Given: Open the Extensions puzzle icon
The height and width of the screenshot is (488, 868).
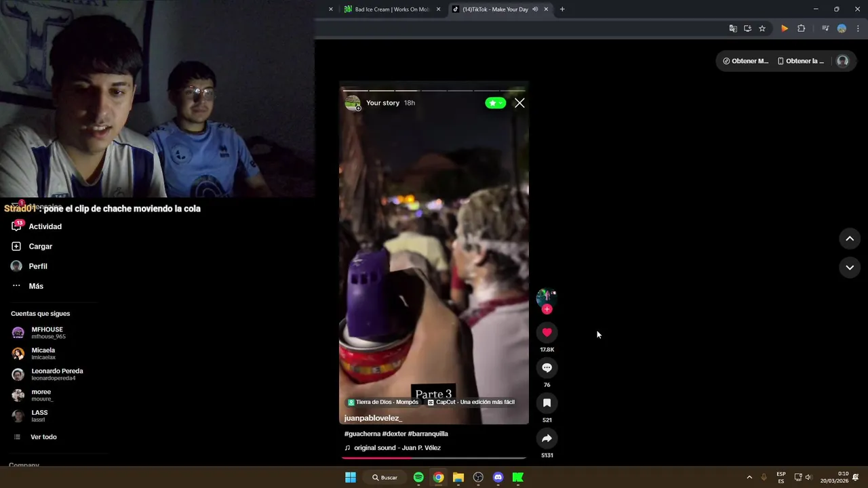Looking at the screenshot, I should (x=802, y=28).
